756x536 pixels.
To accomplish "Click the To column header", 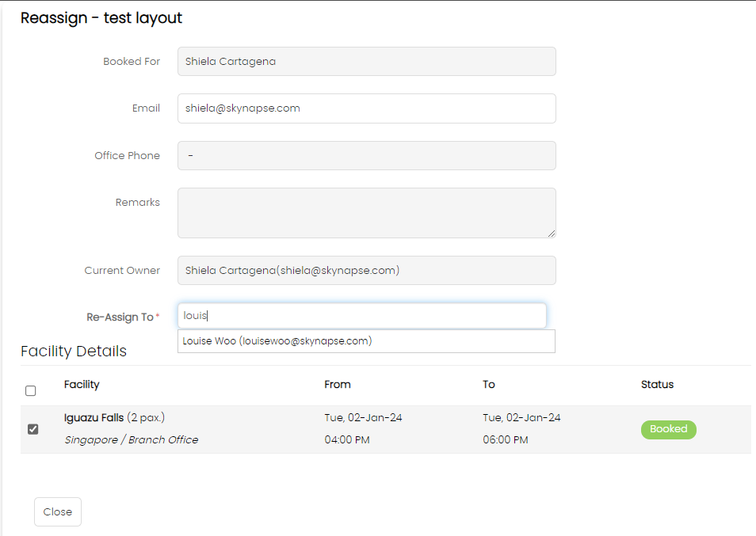I will [488, 385].
